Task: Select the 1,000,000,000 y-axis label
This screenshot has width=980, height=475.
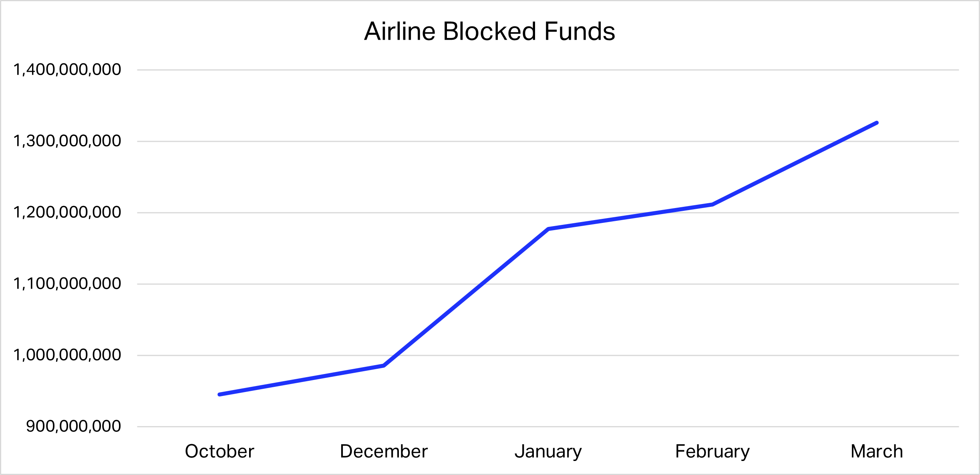Action: pyautogui.click(x=67, y=355)
